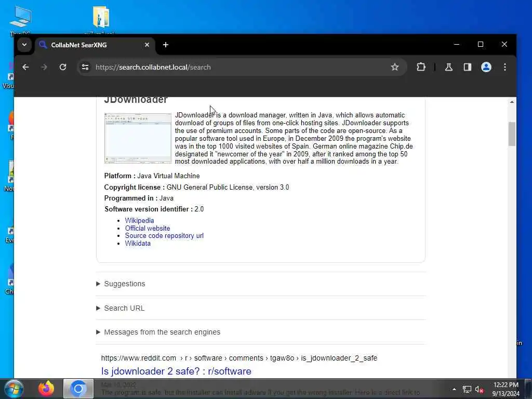Image resolution: width=532 pixels, height=399 pixels.
Task: Open the JDownloader screenshot thumbnail
Action: pyautogui.click(x=138, y=138)
